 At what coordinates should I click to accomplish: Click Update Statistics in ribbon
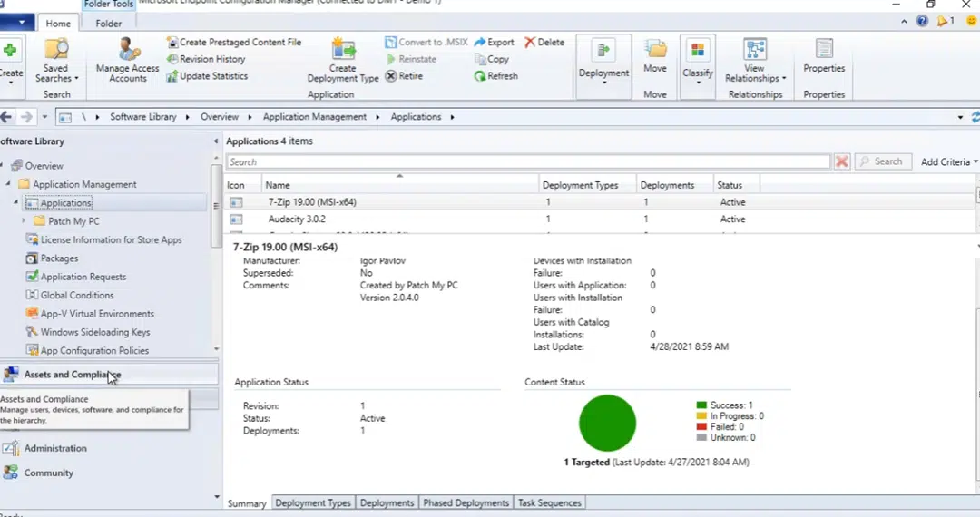coord(207,76)
